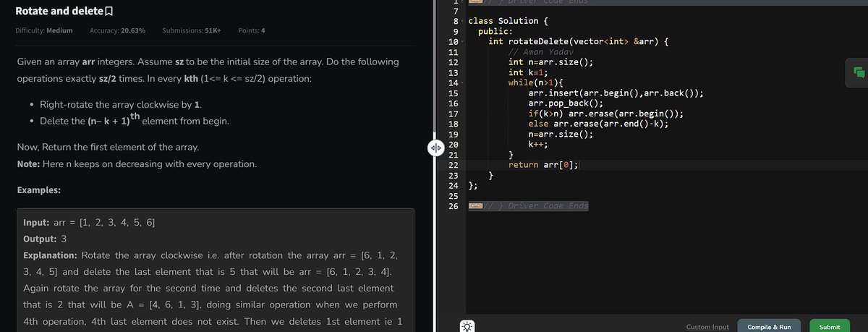This screenshot has height=332, width=868.
Task: Click line number 22 in gutter
Action: [455, 165]
